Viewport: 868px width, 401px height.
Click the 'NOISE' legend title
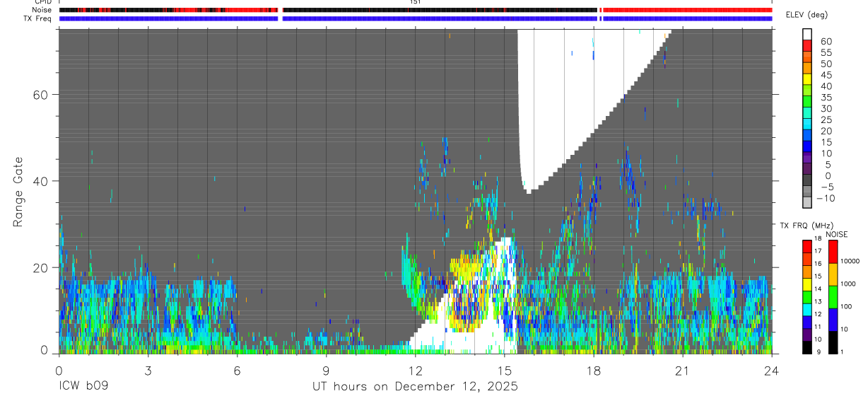click(x=836, y=234)
